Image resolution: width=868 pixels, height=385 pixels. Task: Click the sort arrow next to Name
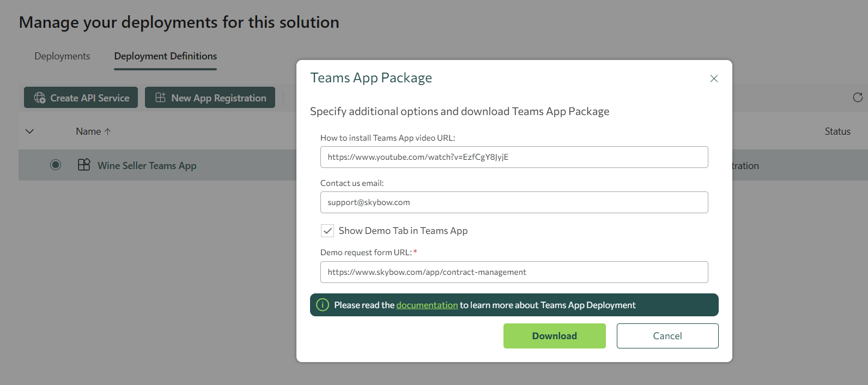click(108, 131)
